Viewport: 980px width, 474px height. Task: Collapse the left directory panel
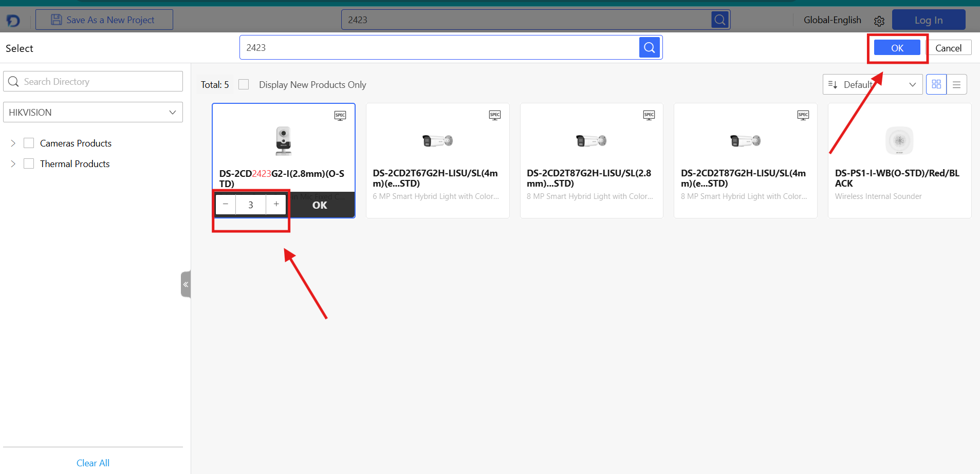pyautogui.click(x=186, y=284)
